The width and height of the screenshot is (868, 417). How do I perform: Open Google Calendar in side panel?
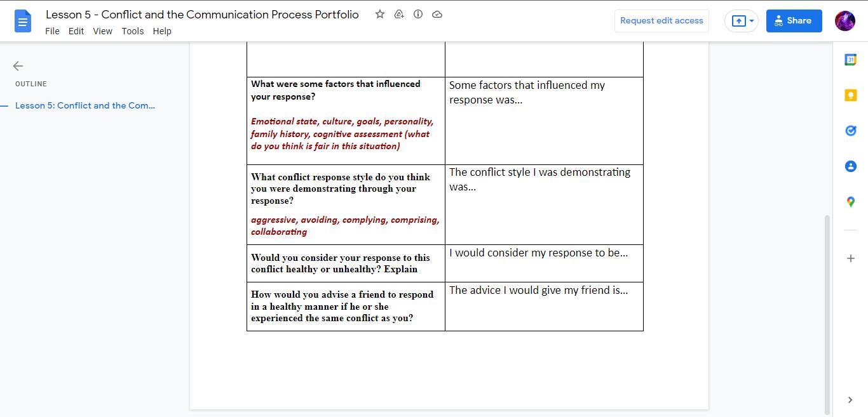click(850, 60)
